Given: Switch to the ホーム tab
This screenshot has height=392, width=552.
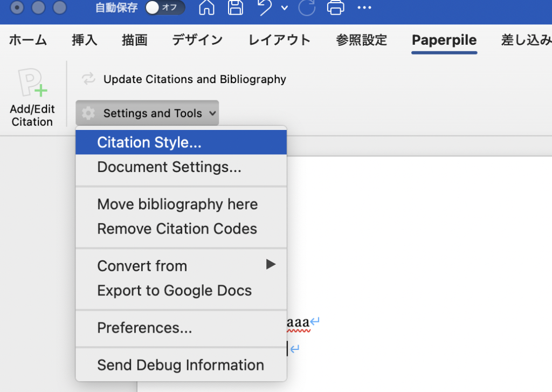Looking at the screenshot, I should click(x=28, y=40).
